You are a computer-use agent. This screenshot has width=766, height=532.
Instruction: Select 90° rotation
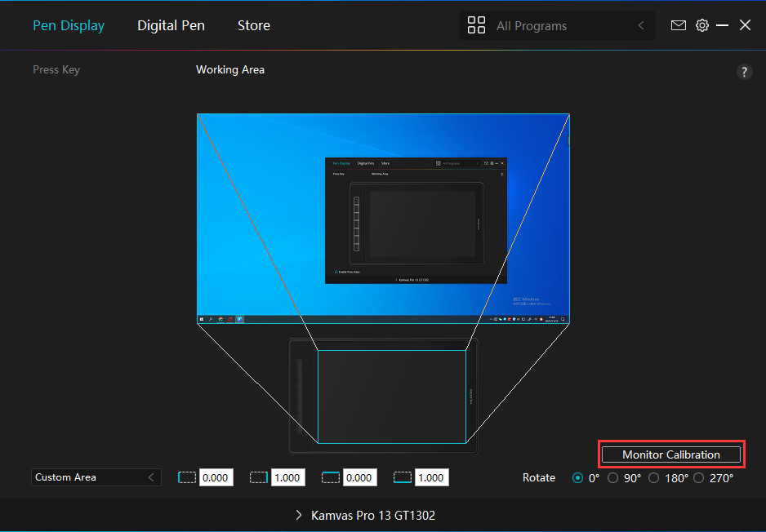click(612, 478)
